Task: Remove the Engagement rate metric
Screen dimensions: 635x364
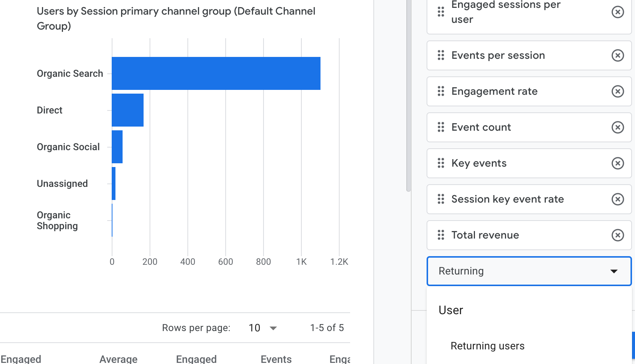Action: click(617, 91)
